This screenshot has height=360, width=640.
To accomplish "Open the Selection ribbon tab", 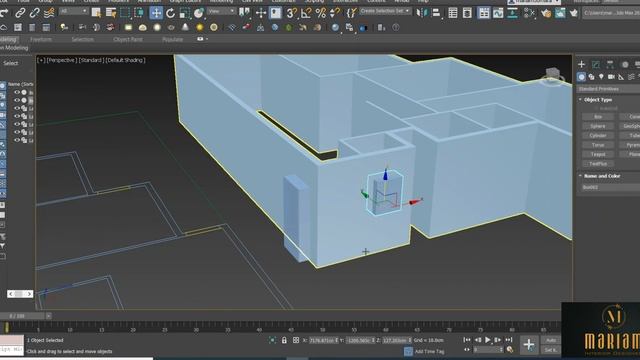I will click(82, 40).
